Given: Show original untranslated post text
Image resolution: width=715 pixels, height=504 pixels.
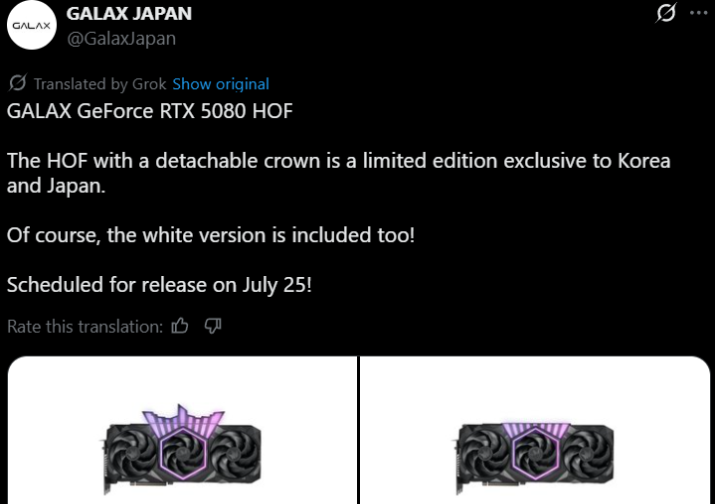Looking at the screenshot, I should coord(221,84).
